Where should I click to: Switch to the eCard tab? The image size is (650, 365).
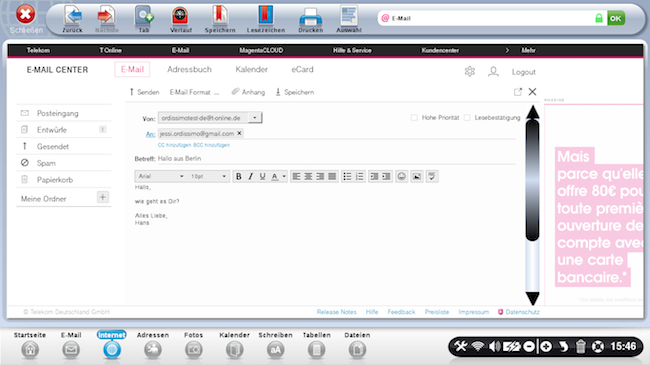pos(302,69)
